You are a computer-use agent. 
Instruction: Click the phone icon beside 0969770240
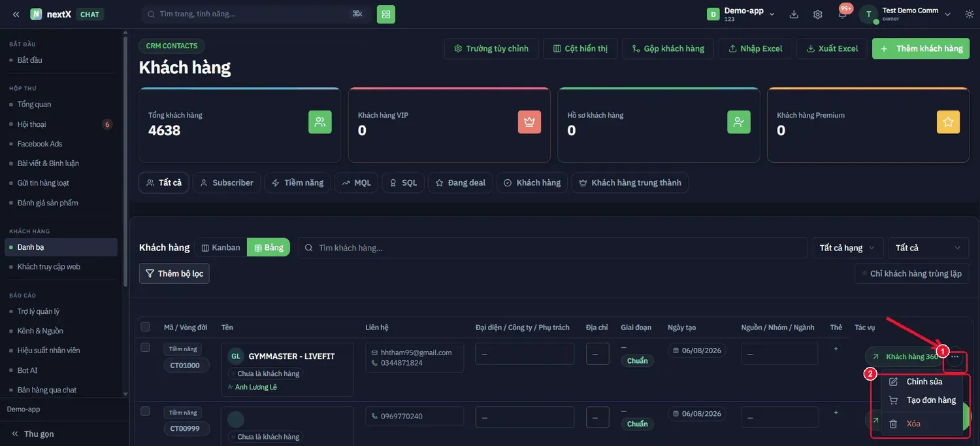374,416
